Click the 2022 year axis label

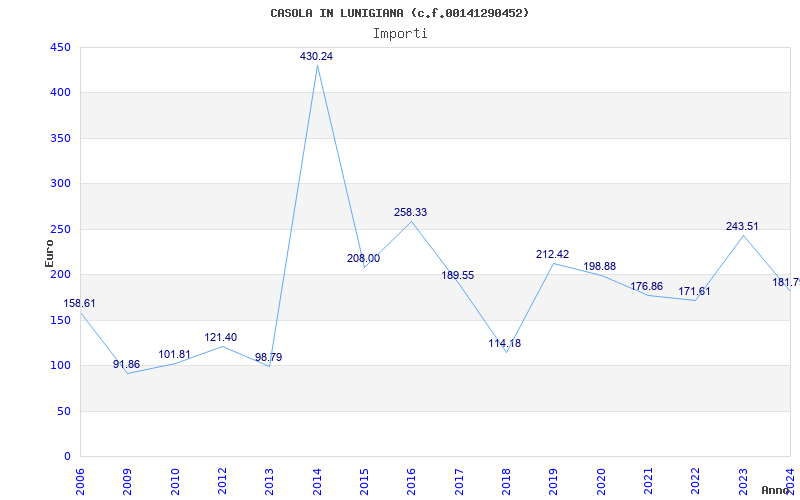pyautogui.click(x=695, y=482)
